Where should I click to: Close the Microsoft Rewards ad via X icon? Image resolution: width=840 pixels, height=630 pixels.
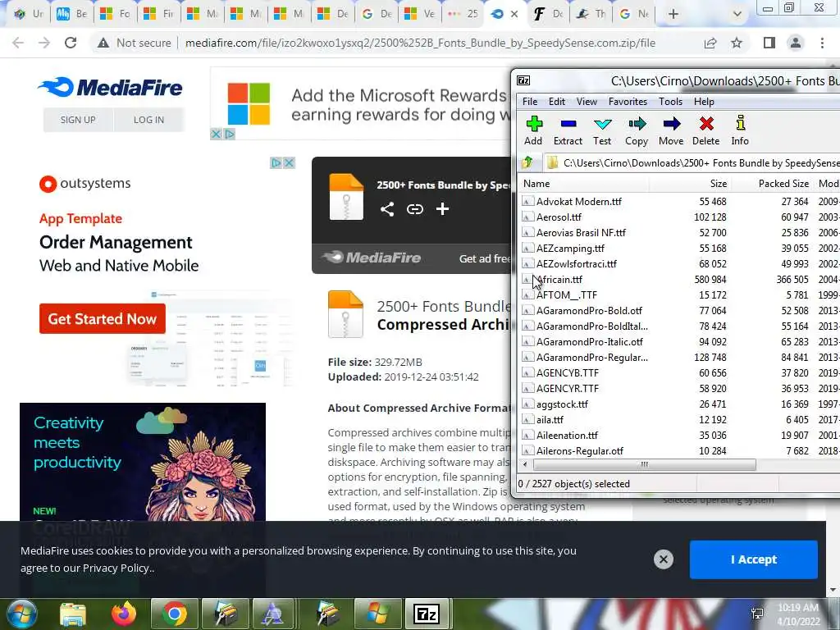(x=216, y=134)
